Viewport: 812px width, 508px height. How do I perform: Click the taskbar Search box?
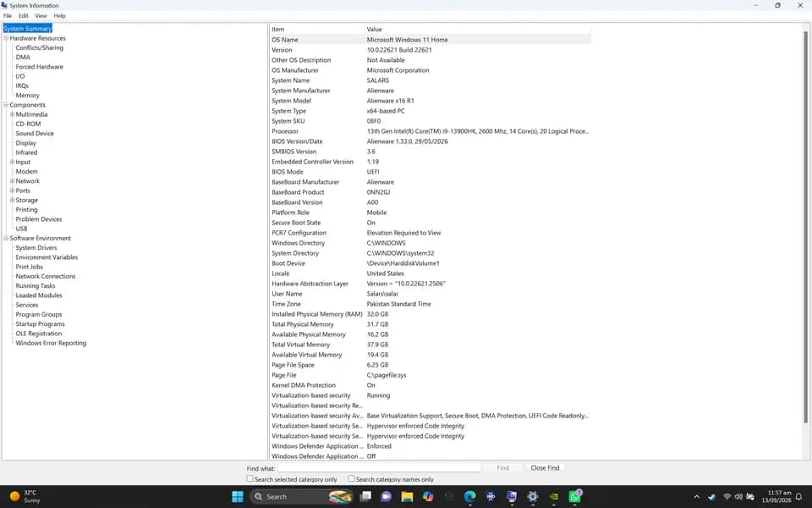coord(302,497)
